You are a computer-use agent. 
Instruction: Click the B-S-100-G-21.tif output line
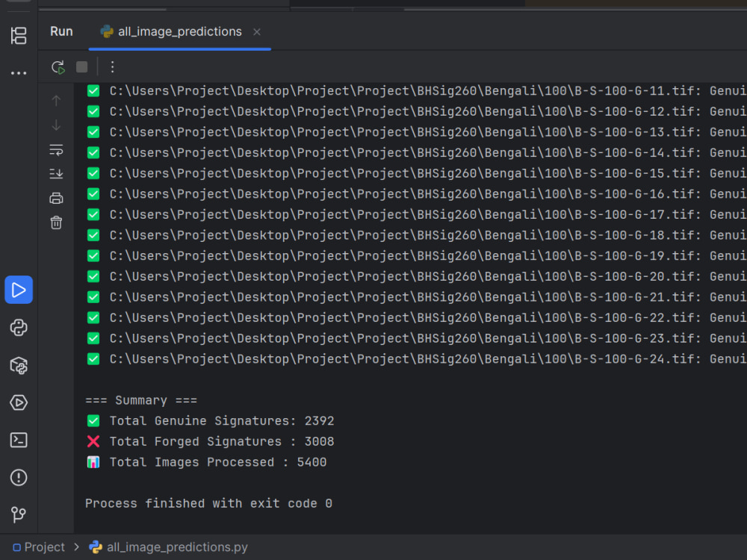point(416,297)
